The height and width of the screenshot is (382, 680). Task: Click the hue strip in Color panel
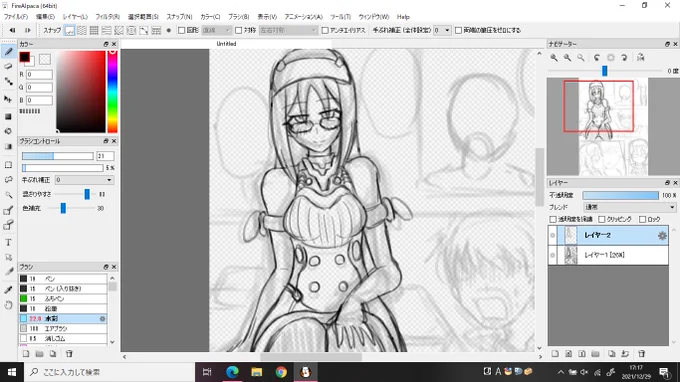pos(112,91)
